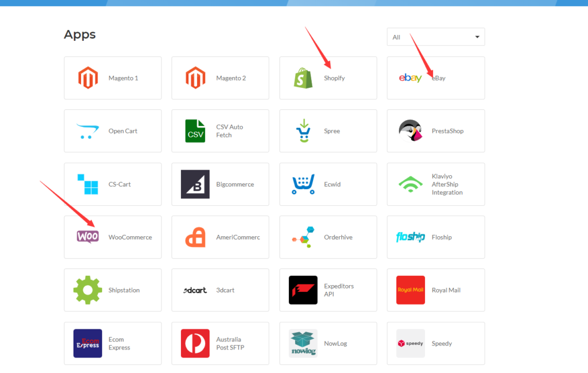Screen dimensions: 588x373
Task: Click the PrestaShop penguin icon
Action: pyautogui.click(x=411, y=131)
